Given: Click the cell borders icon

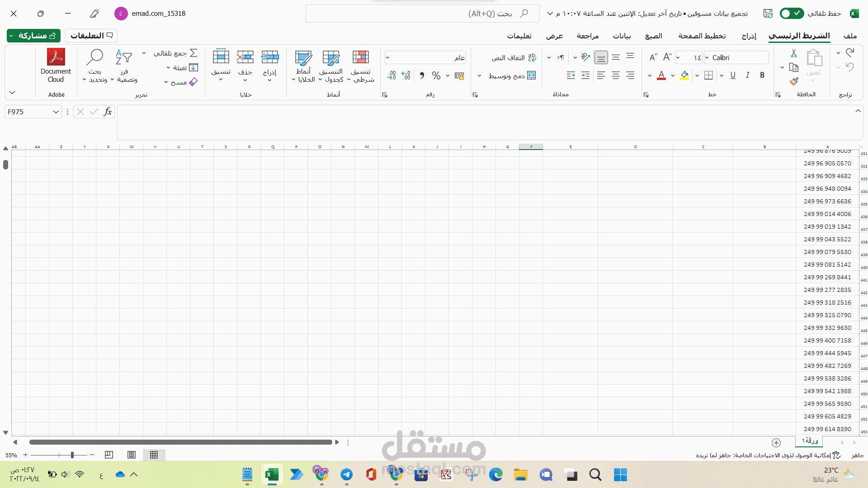Looking at the screenshot, I should (x=708, y=75).
